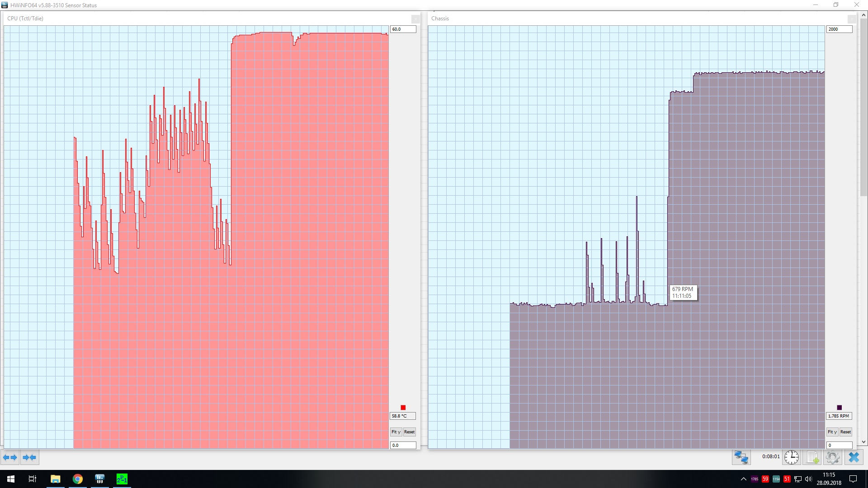
Task: Open the network remote monitoring icon
Action: coord(741,457)
